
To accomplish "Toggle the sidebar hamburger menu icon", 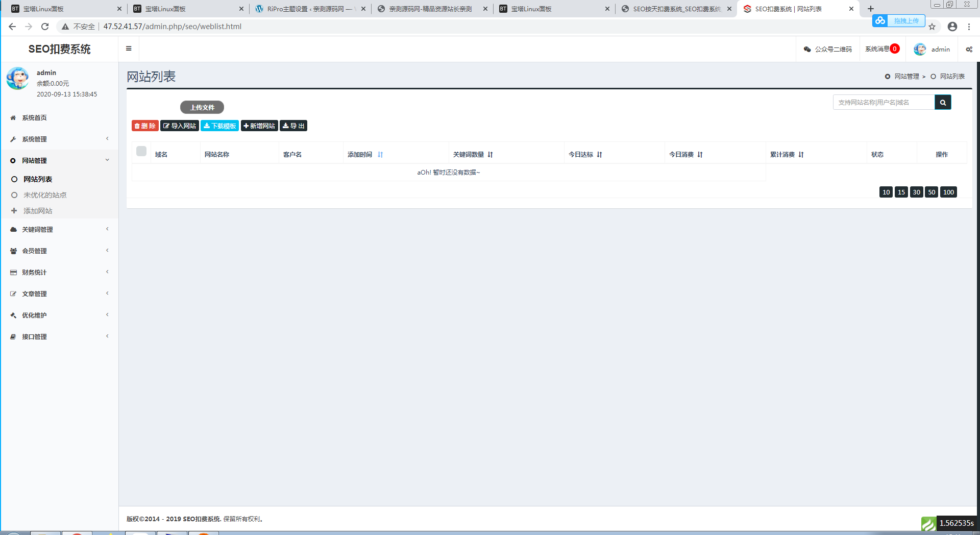I will click(x=129, y=48).
